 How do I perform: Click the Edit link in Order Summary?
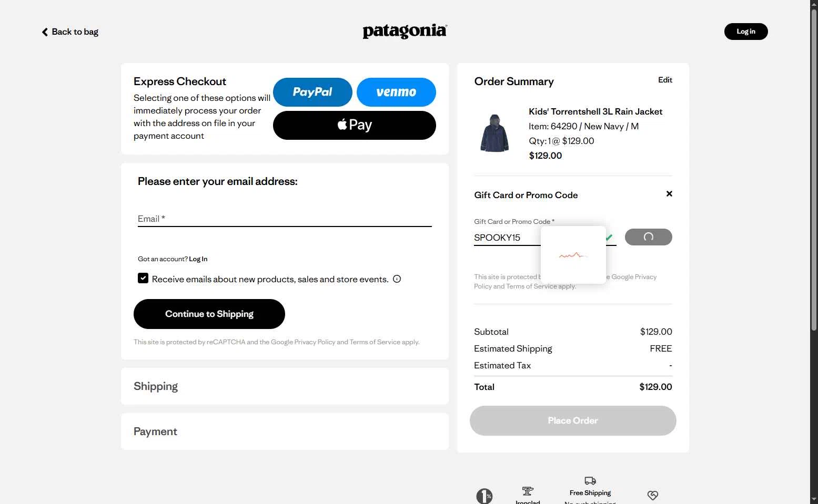point(665,80)
